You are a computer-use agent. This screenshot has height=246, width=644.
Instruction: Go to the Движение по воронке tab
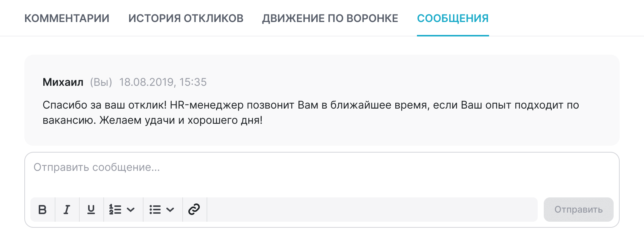[x=330, y=18]
